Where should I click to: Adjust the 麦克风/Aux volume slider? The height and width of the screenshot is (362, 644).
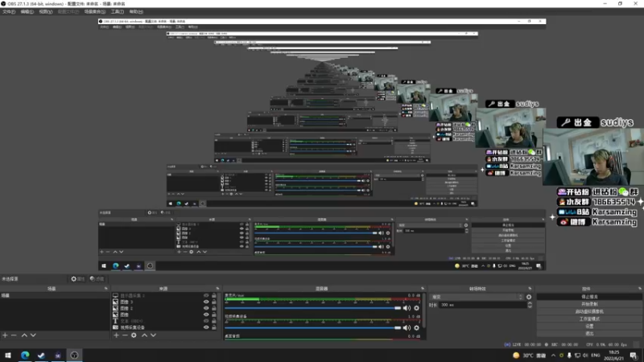(x=312, y=308)
